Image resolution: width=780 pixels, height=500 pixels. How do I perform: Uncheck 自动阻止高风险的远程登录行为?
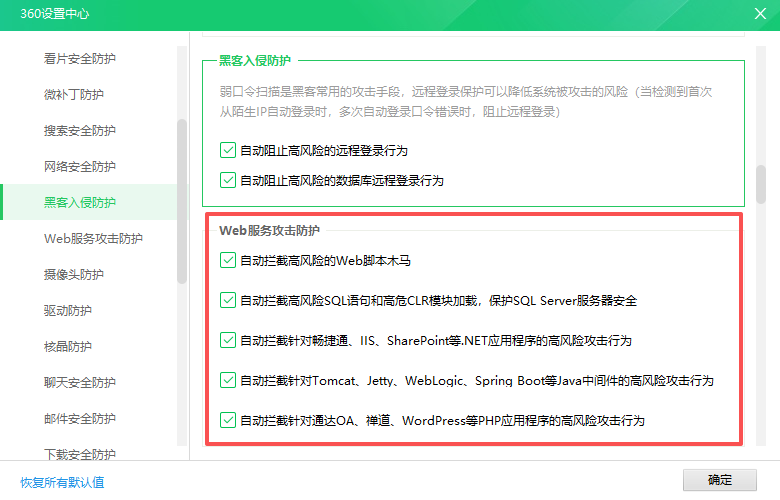[228, 151]
